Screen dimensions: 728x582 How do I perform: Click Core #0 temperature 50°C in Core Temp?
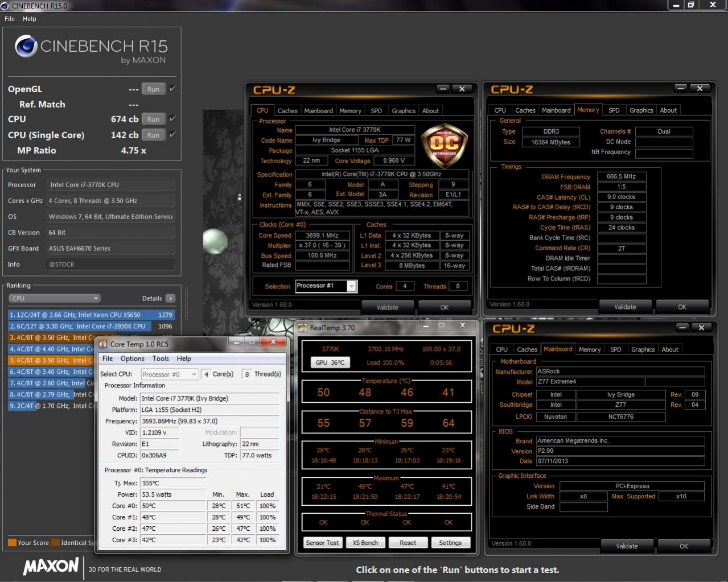pos(172,506)
